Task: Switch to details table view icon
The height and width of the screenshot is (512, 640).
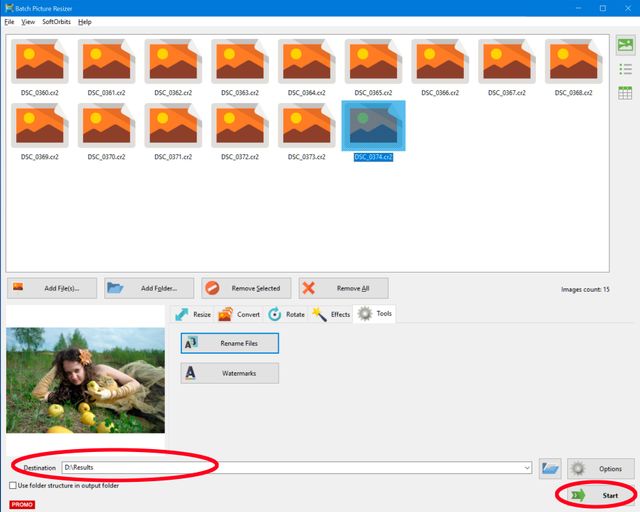Action: click(625, 93)
